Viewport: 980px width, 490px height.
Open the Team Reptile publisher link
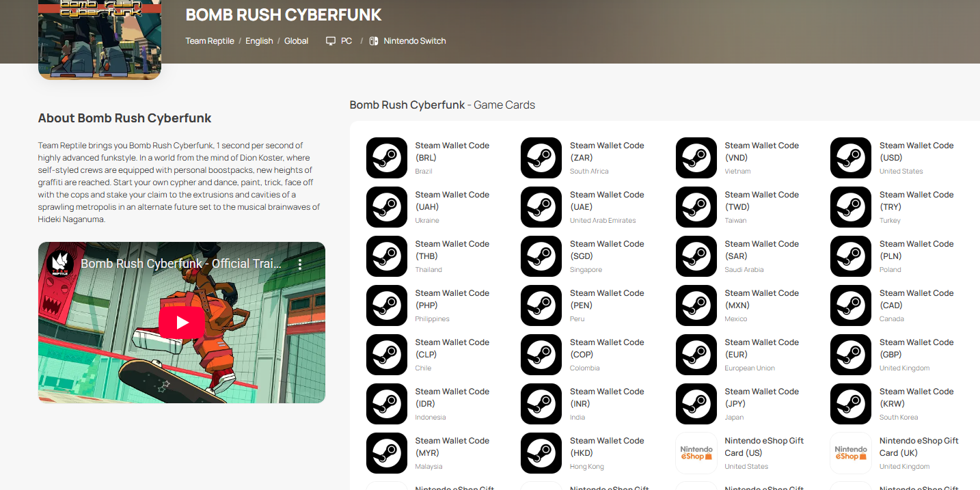click(x=210, y=41)
